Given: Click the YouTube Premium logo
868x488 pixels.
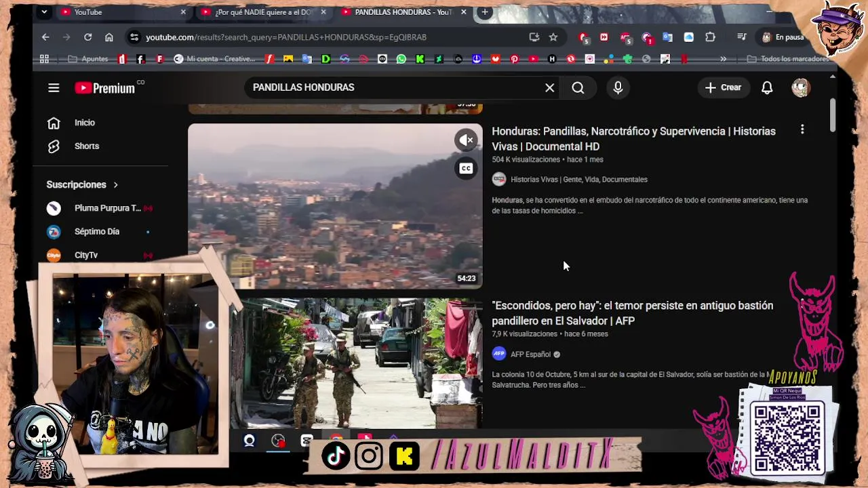Looking at the screenshot, I should pyautogui.click(x=104, y=87).
